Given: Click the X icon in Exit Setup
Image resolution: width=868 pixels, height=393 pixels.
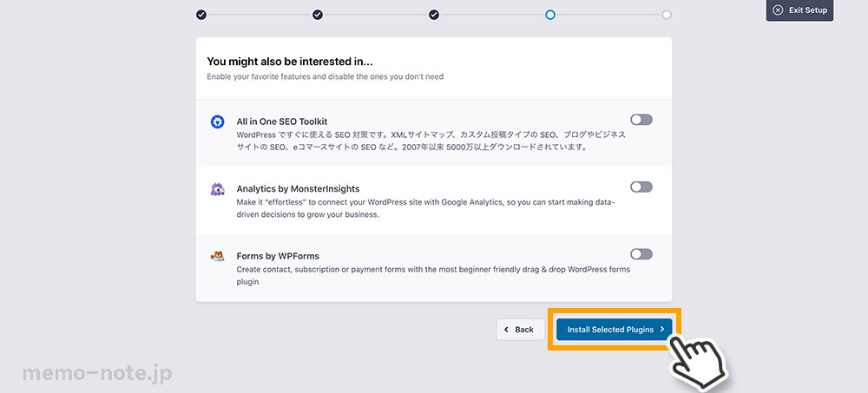Looking at the screenshot, I should 778,10.
